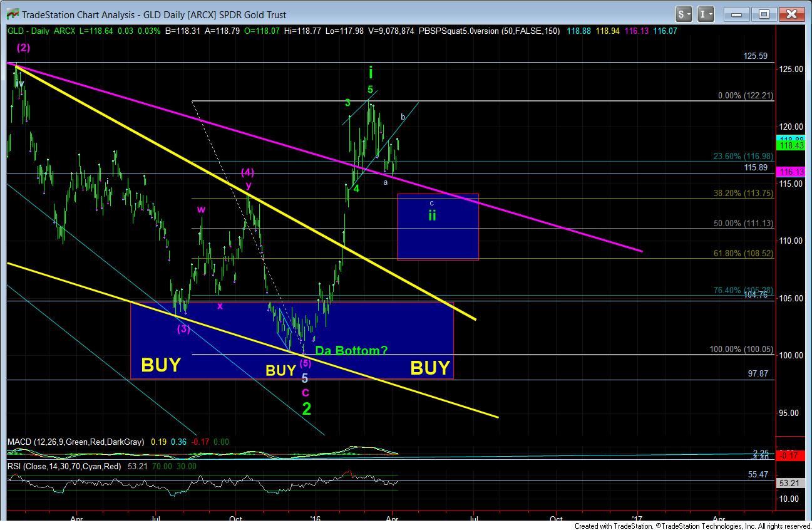Click the "'17" year label on date axis
Viewport: 812px width, 530px height.
tap(637, 519)
